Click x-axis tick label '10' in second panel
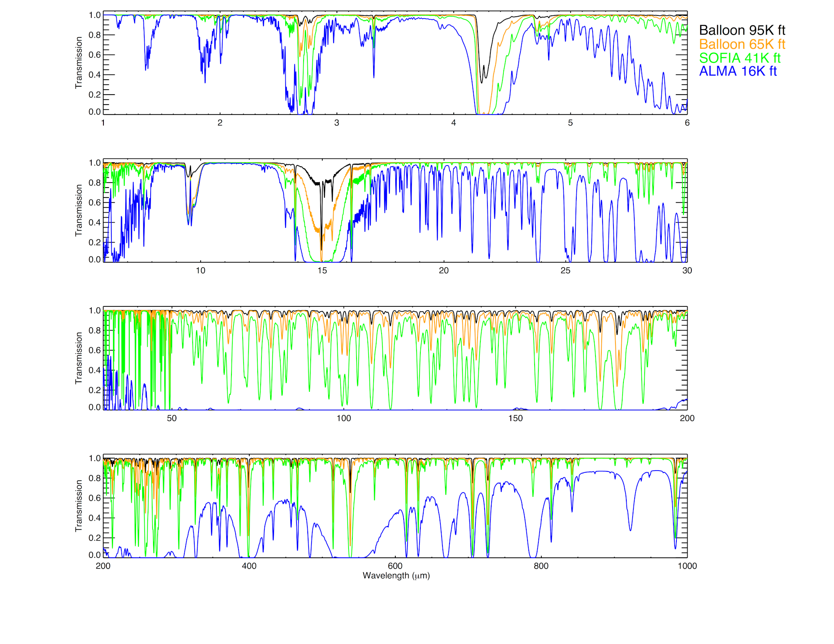The width and height of the screenshot is (834, 644). pyautogui.click(x=200, y=271)
